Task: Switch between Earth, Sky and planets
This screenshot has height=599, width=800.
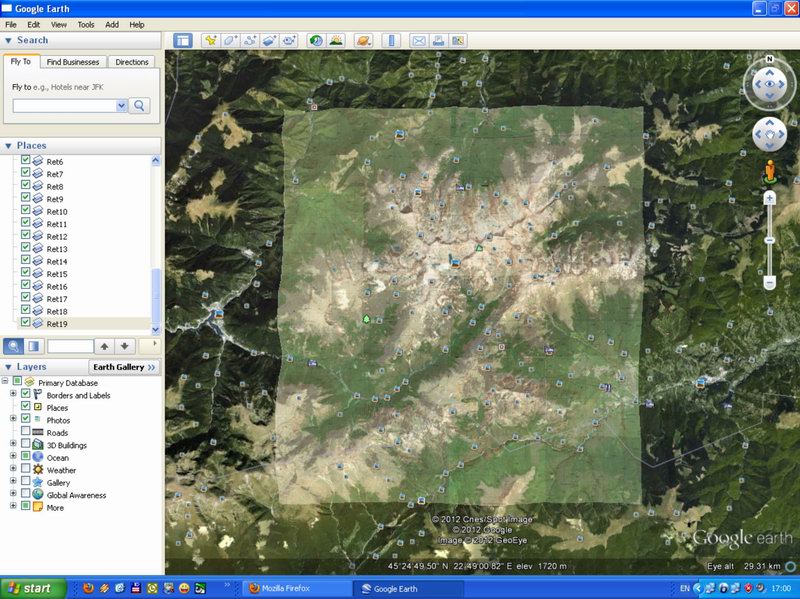Action: click(x=363, y=40)
